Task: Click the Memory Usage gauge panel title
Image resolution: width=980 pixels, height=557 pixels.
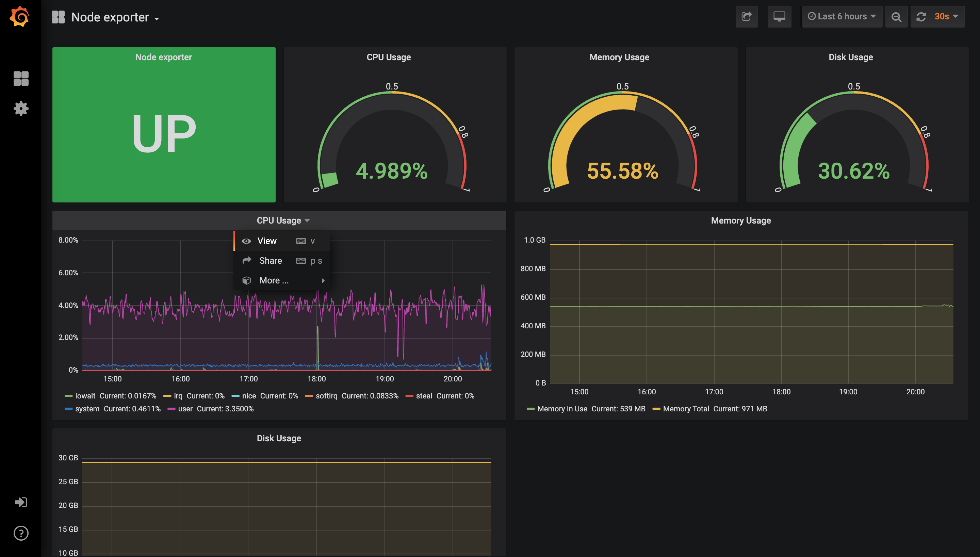Action: pyautogui.click(x=619, y=57)
